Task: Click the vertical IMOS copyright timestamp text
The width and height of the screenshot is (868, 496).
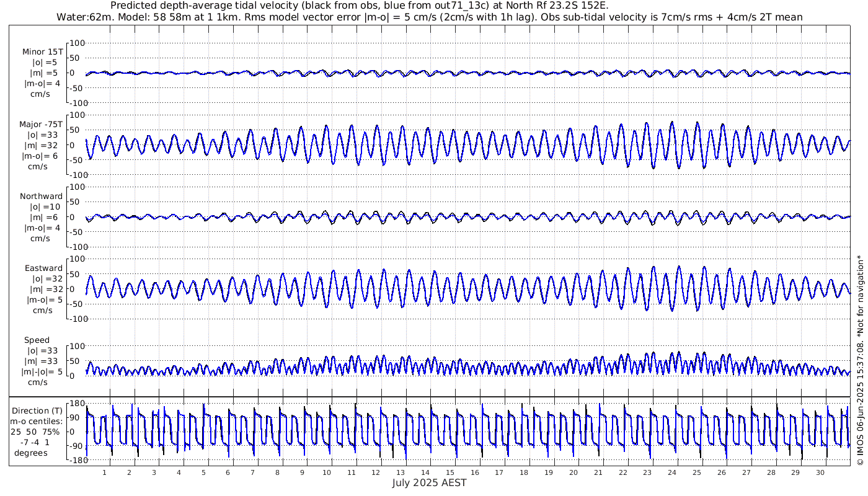Action: pos(860,360)
